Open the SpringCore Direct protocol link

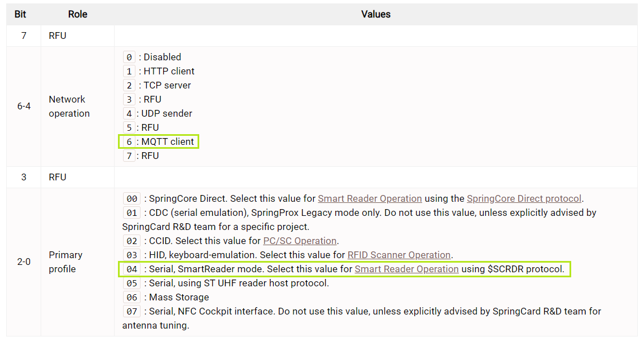point(524,198)
